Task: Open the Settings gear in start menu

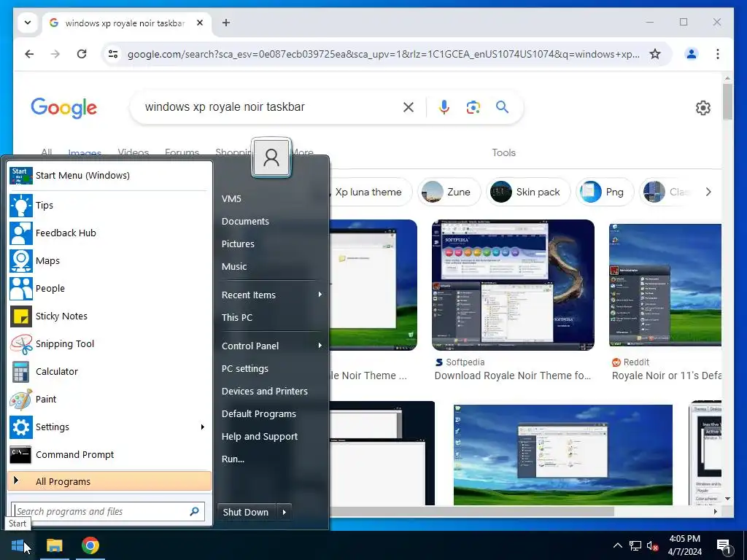Action: click(21, 427)
